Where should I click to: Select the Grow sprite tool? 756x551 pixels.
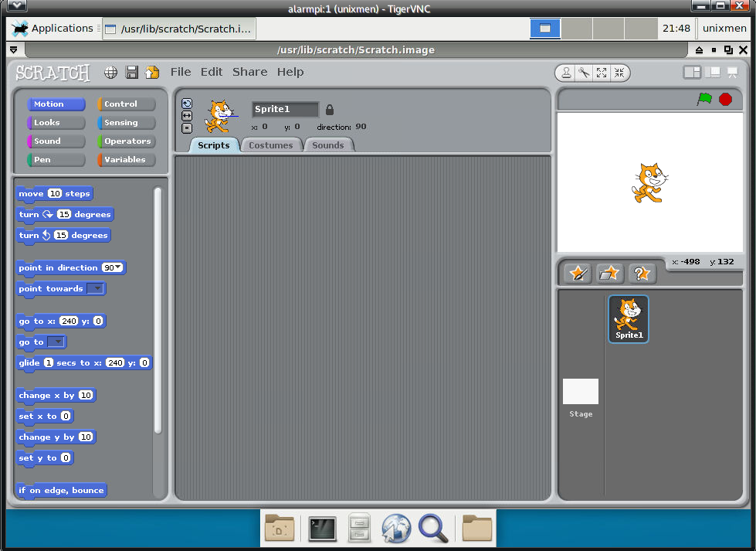pyautogui.click(x=602, y=73)
